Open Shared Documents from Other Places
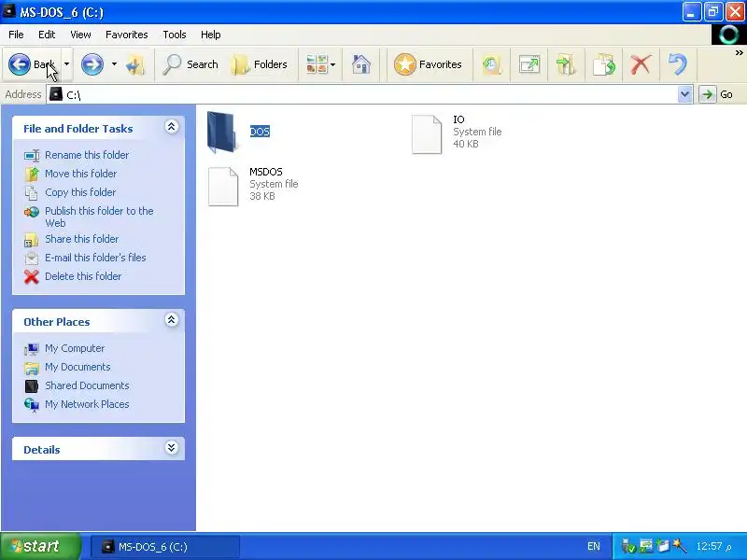The width and height of the screenshot is (747, 560). tap(87, 385)
